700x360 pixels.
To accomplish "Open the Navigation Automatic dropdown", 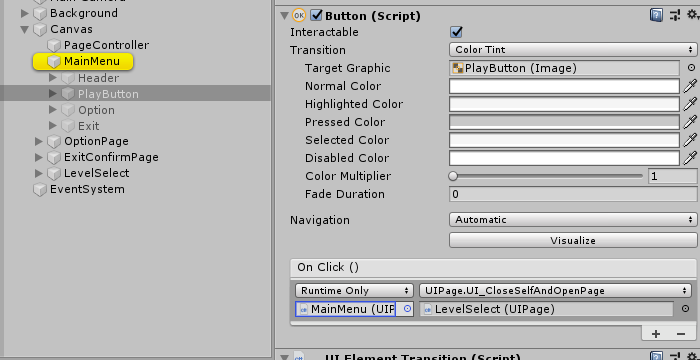I will click(573, 219).
